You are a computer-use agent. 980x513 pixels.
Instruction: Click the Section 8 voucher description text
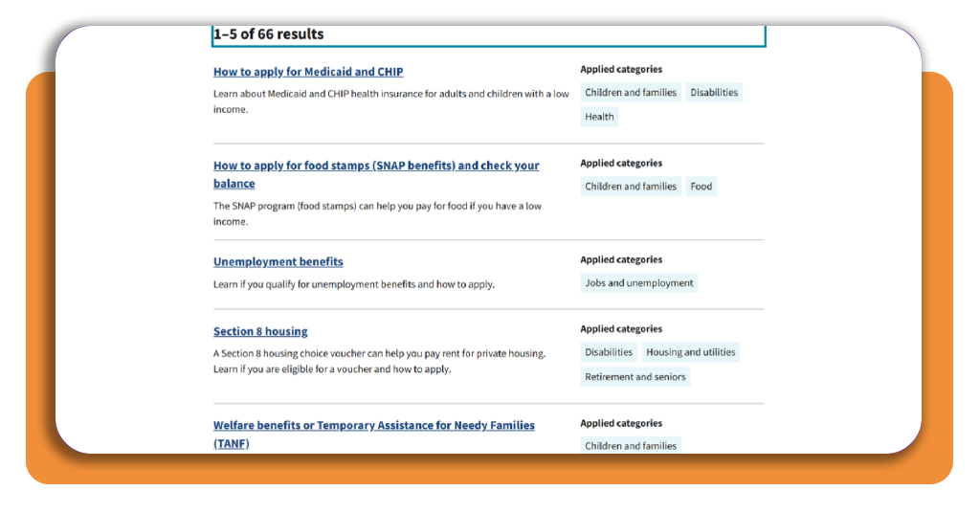(x=379, y=361)
